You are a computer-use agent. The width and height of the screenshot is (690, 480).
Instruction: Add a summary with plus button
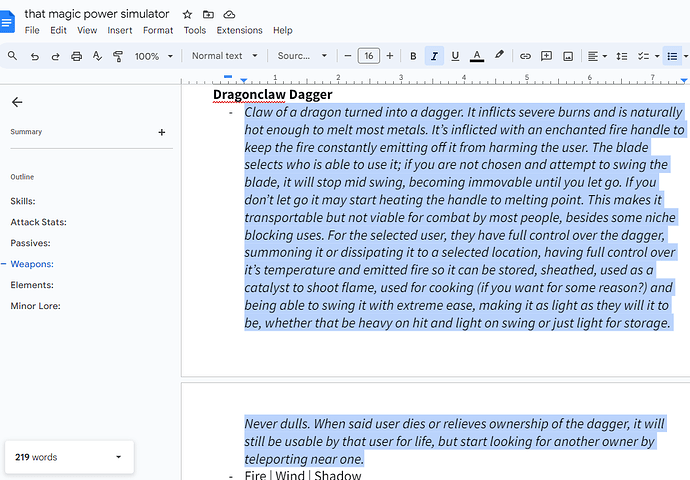(161, 132)
